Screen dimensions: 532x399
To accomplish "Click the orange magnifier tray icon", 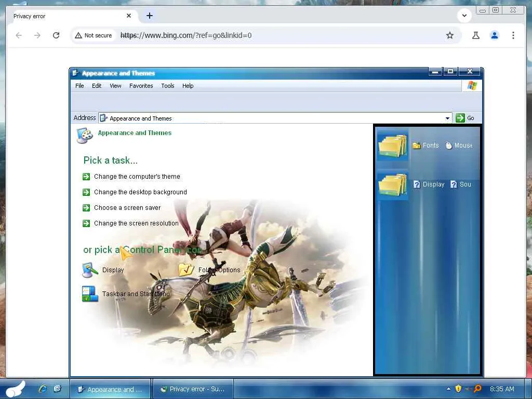I will pos(477,389).
